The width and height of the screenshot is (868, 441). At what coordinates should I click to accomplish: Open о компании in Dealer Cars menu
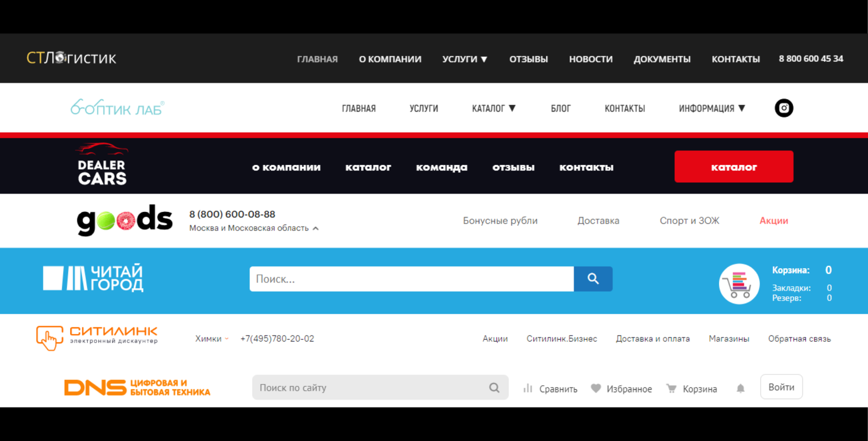[x=286, y=167]
